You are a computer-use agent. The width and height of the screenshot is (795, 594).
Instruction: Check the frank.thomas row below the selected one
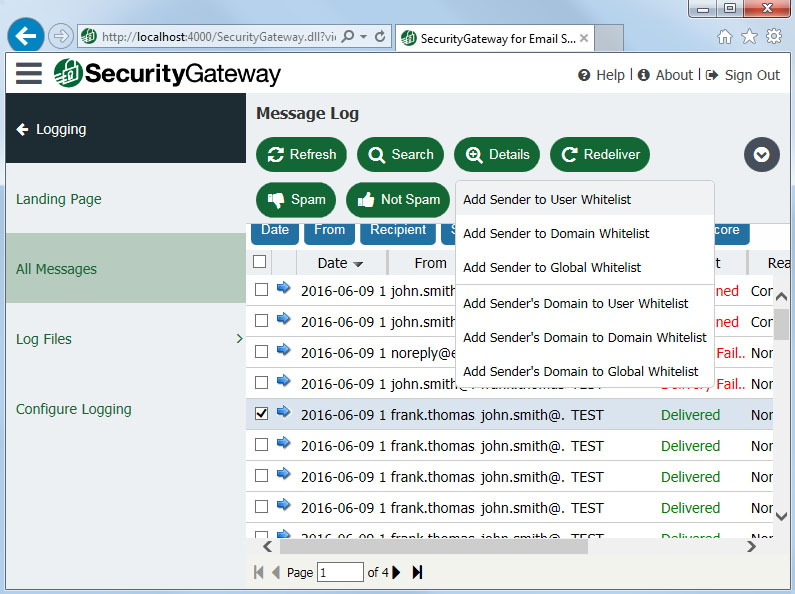[x=262, y=444]
